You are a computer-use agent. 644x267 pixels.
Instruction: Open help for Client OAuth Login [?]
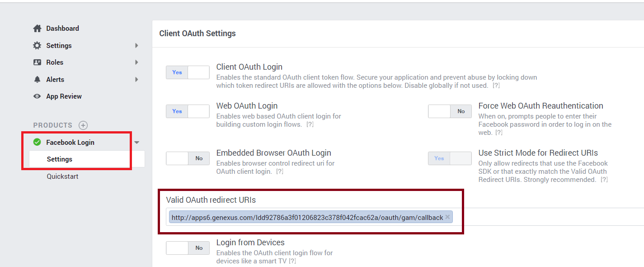tap(496, 86)
